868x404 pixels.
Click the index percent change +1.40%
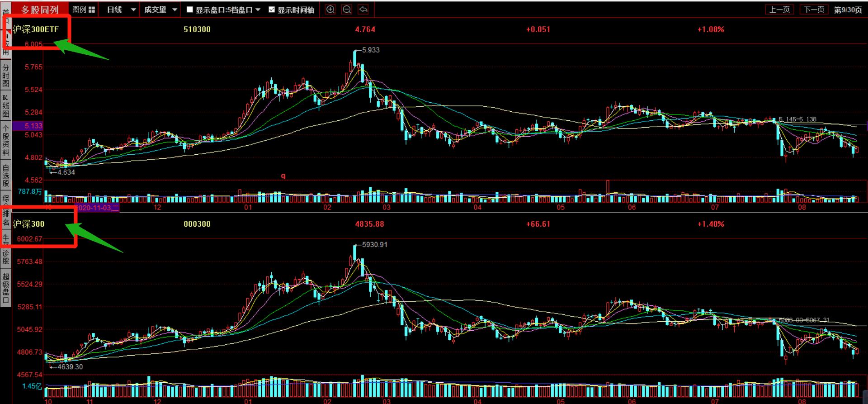711,224
